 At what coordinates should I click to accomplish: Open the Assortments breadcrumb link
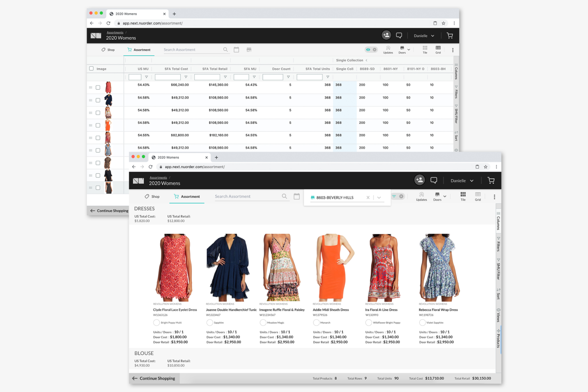coord(158,177)
